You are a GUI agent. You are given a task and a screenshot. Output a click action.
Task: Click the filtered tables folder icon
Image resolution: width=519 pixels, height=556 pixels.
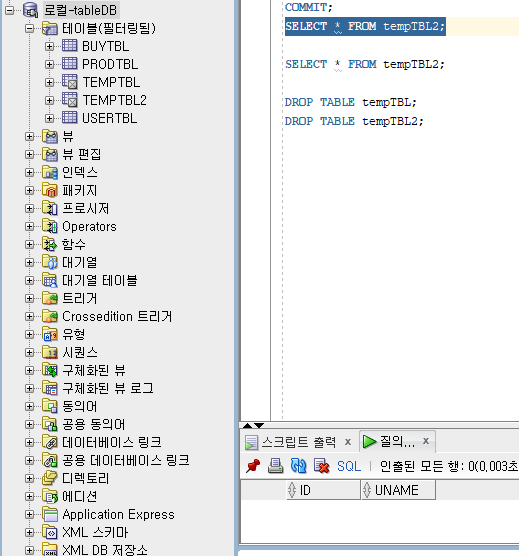pyautogui.click(x=50, y=28)
